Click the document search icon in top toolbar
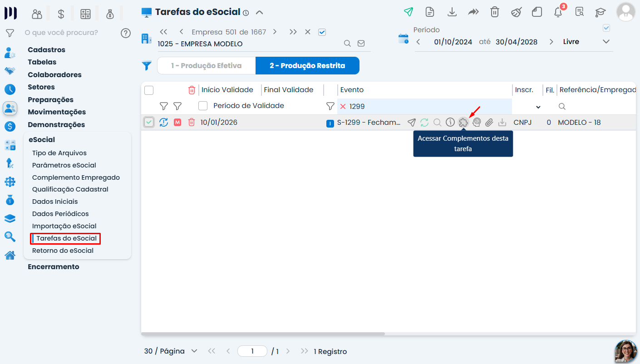 point(579,12)
